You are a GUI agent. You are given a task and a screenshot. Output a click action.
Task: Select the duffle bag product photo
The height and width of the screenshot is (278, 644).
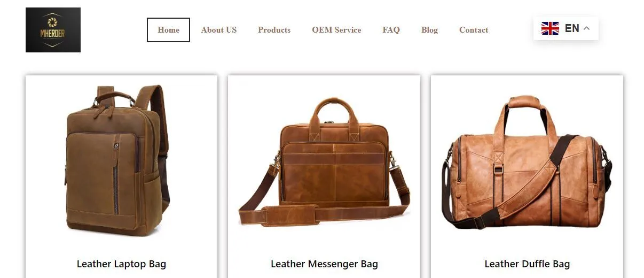(x=527, y=163)
